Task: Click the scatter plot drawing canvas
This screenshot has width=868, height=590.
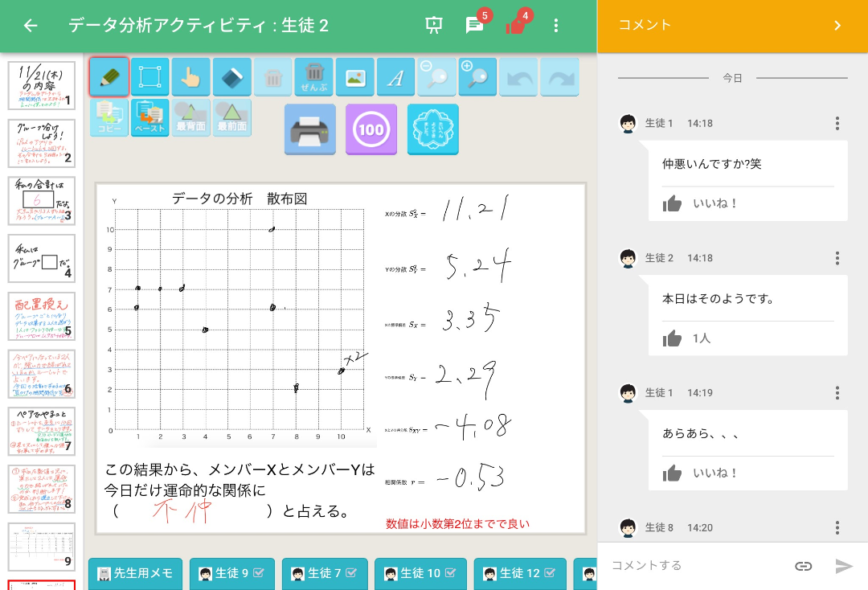Action: coord(240,320)
